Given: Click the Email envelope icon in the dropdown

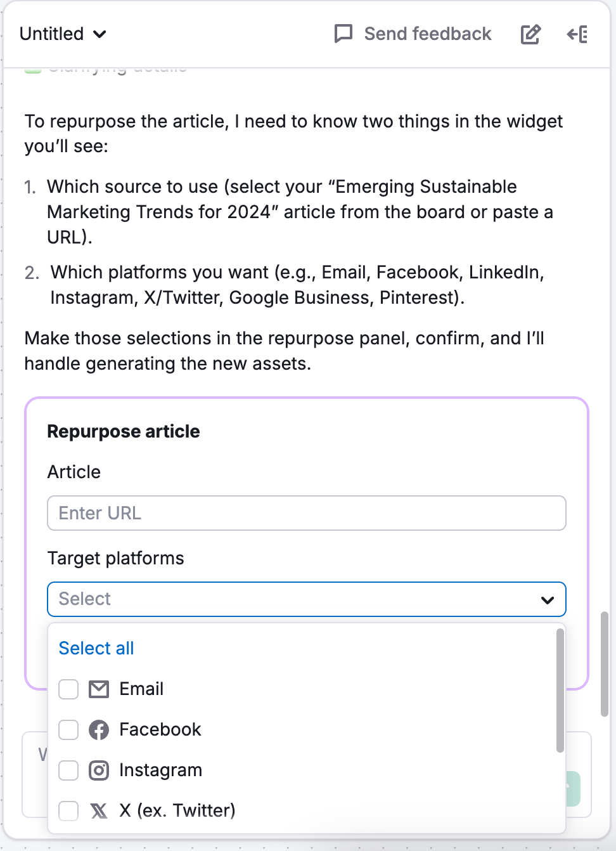Looking at the screenshot, I should tap(99, 689).
